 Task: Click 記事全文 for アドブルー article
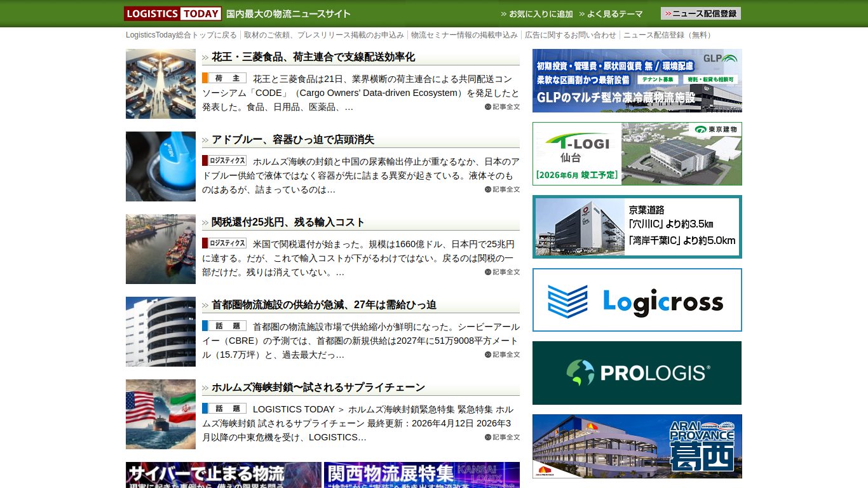tap(502, 189)
